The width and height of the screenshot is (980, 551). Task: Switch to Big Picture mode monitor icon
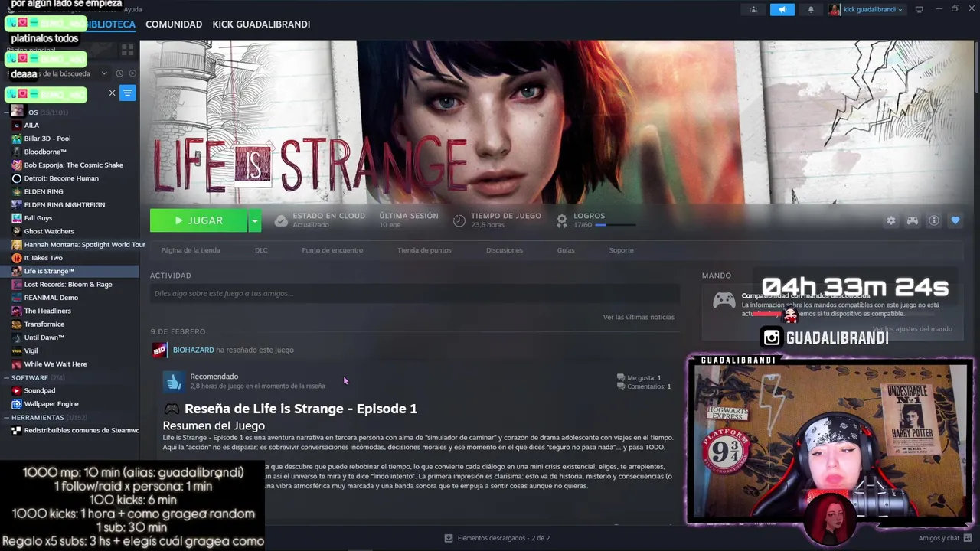pos(919,10)
